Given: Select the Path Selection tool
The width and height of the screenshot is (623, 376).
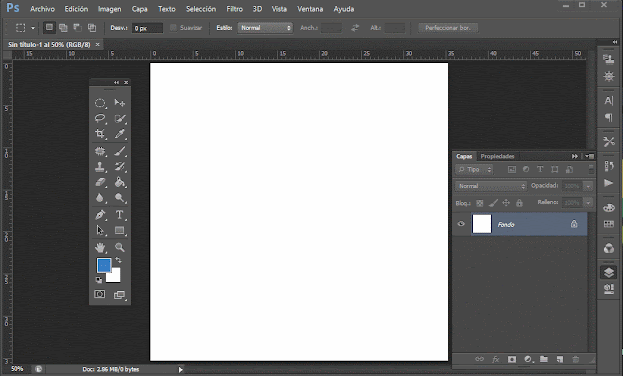Looking at the screenshot, I should click(x=100, y=230).
